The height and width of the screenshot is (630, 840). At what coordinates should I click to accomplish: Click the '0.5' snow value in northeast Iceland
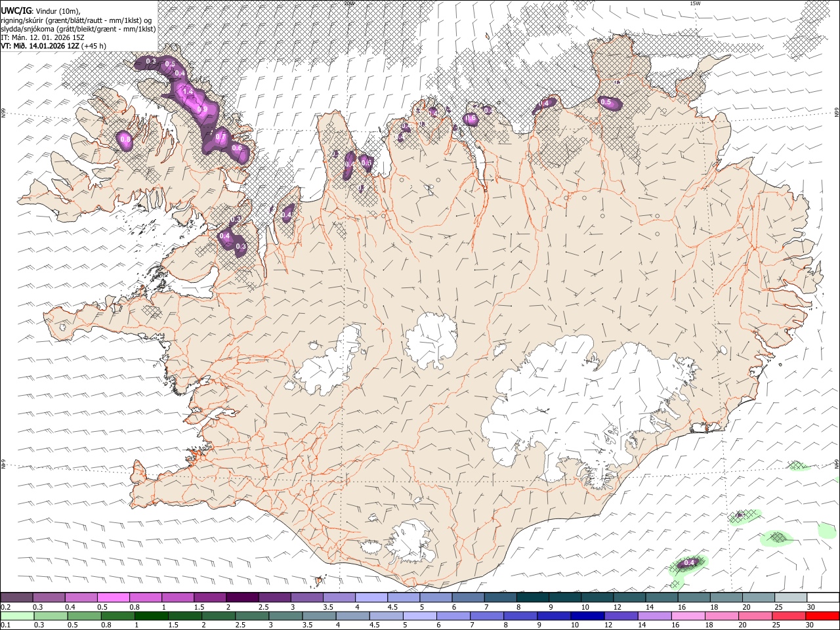606,102
